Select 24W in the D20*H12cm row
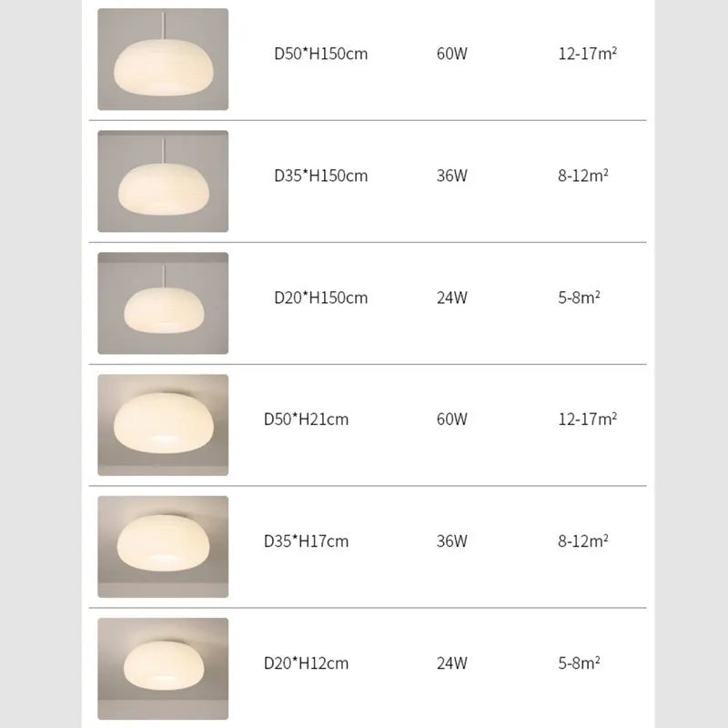The height and width of the screenshot is (728, 728). point(452,663)
